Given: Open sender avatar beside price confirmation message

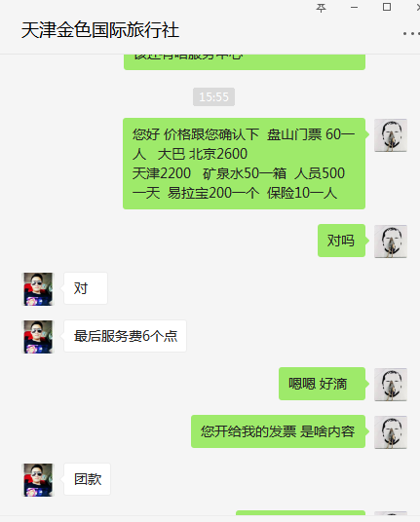Looking at the screenshot, I should 391,135.
